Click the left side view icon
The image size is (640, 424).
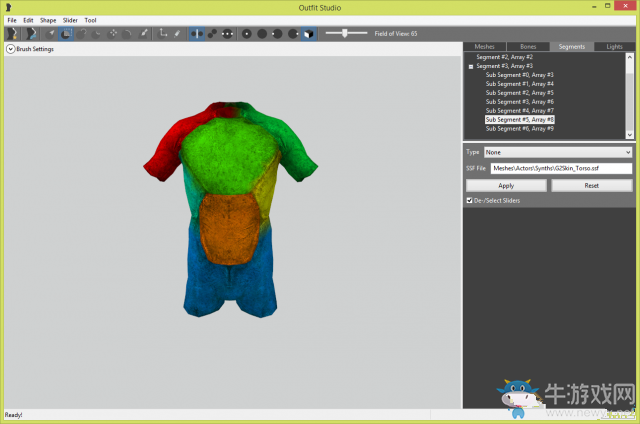[278, 34]
